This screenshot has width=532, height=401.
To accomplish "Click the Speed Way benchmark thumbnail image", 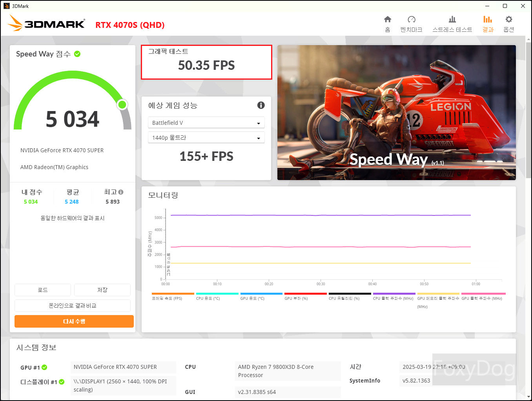I will click(x=397, y=113).
